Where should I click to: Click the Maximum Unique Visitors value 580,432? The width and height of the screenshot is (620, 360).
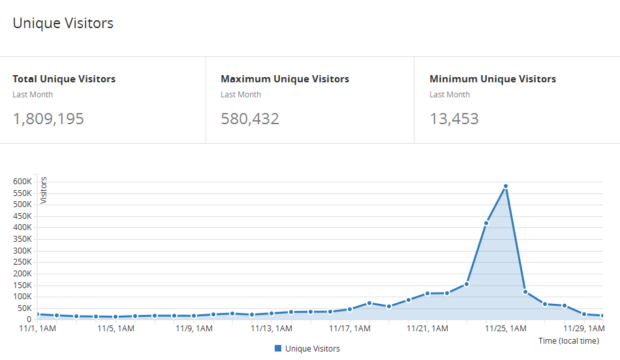(250, 119)
